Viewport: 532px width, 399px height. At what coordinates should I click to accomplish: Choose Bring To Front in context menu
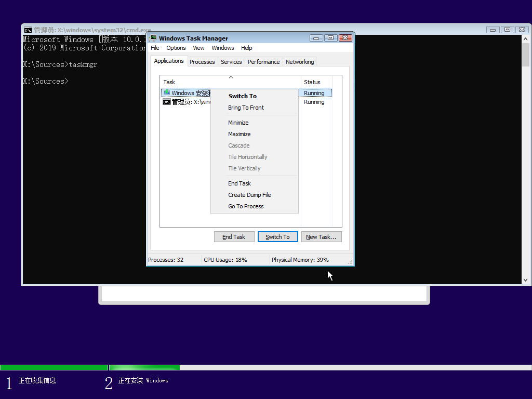tap(255, 108)
